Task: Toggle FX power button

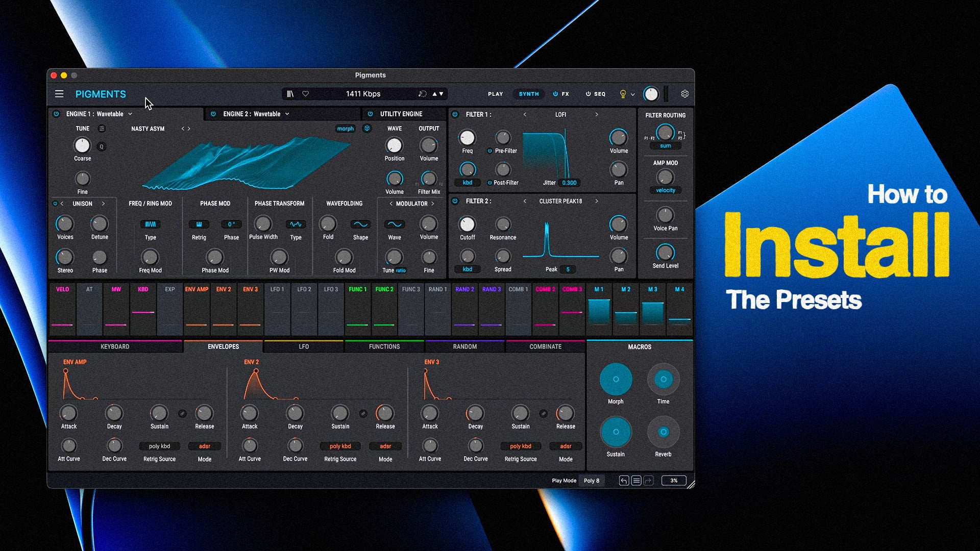Action: point(555,94)
